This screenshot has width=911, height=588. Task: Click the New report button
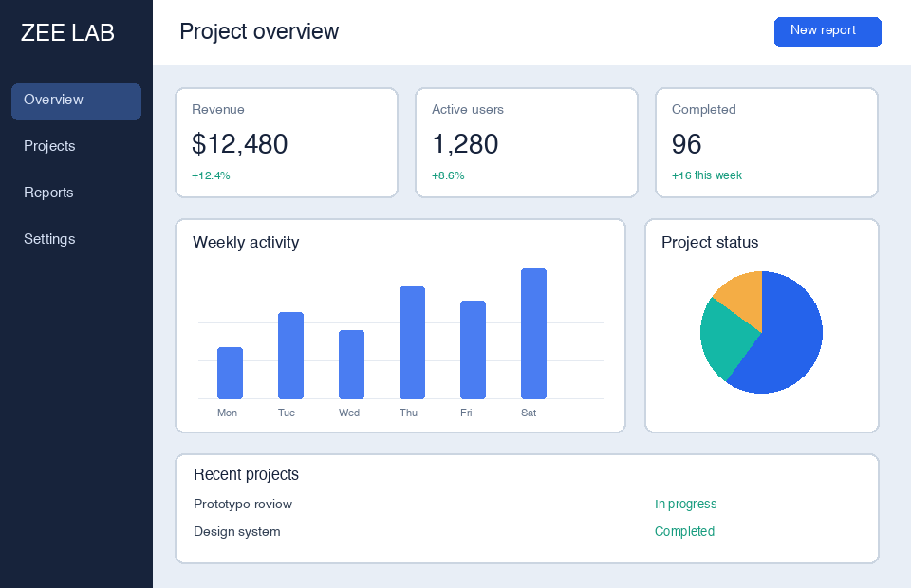tap(827, 32)
